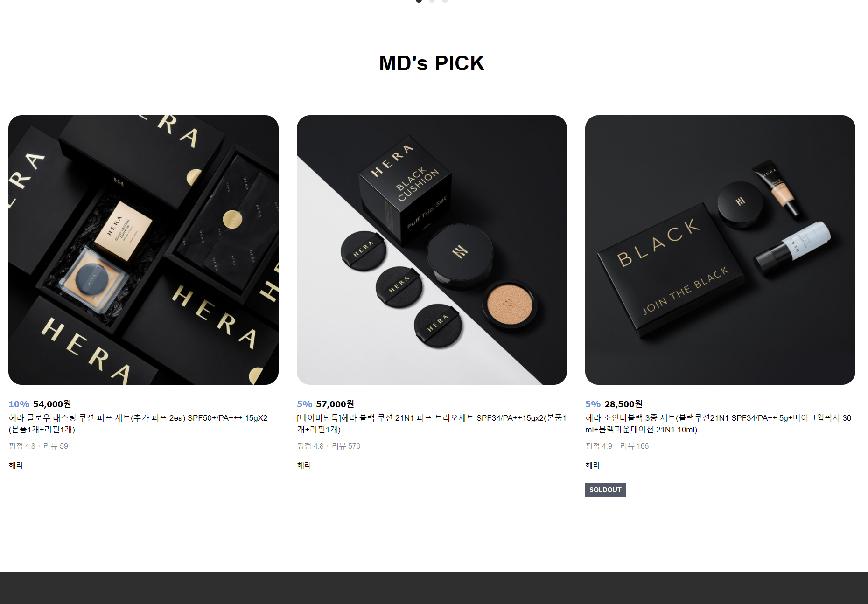Click the 28,500원 price
Viewport: 868px width, 604px height.
tap(623, 404)
